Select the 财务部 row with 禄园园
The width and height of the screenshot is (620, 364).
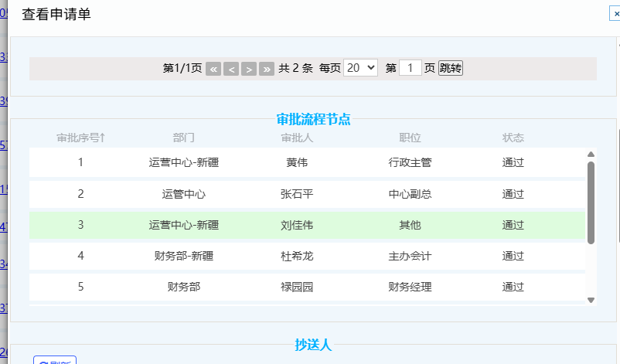tap(297, 287)
